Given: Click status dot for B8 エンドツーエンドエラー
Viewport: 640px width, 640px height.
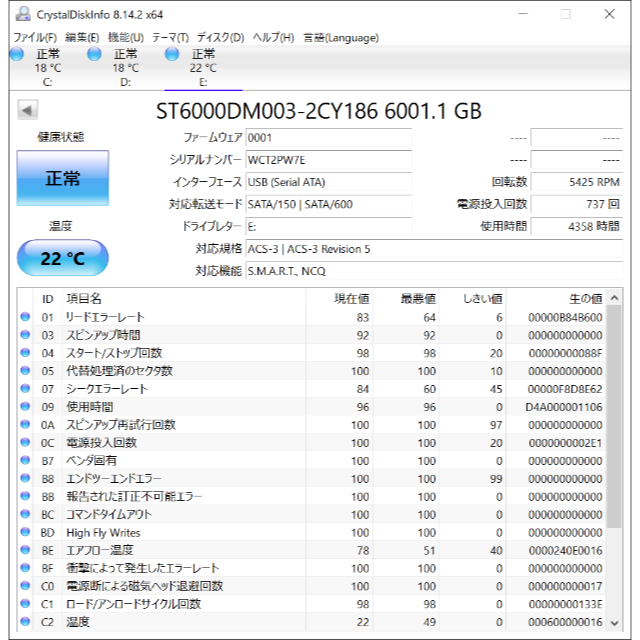Looking at the screenshot, I should click(25, 478).
